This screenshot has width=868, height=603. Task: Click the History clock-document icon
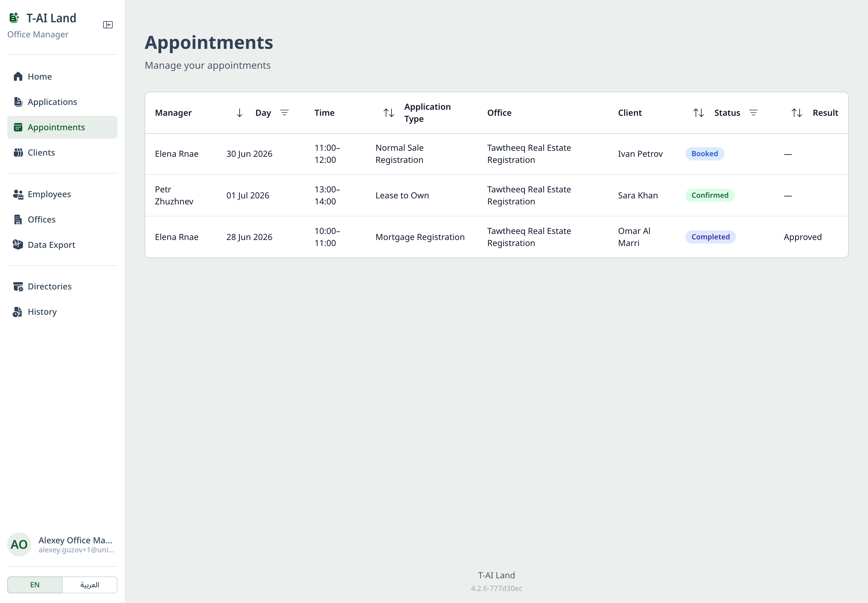(18, 312)
